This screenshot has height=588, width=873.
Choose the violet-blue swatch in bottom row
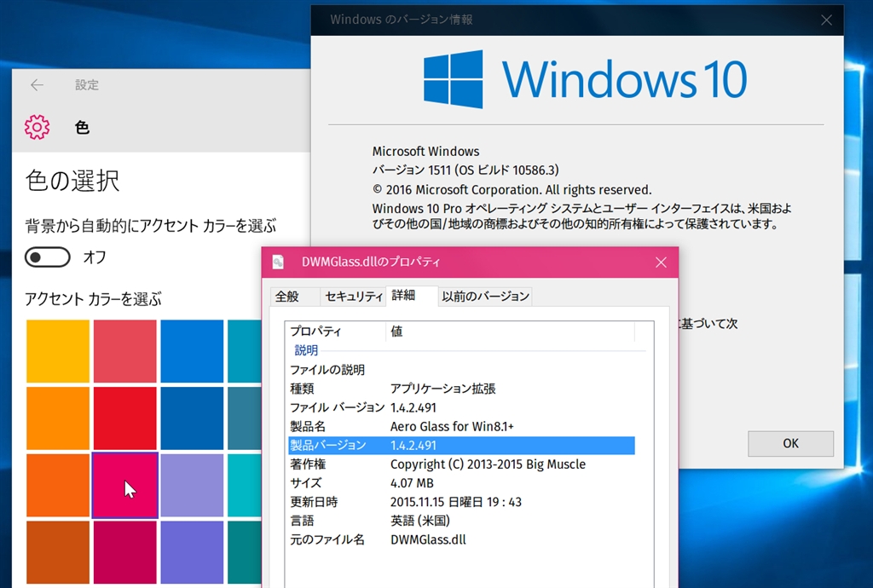click(192, 552)
